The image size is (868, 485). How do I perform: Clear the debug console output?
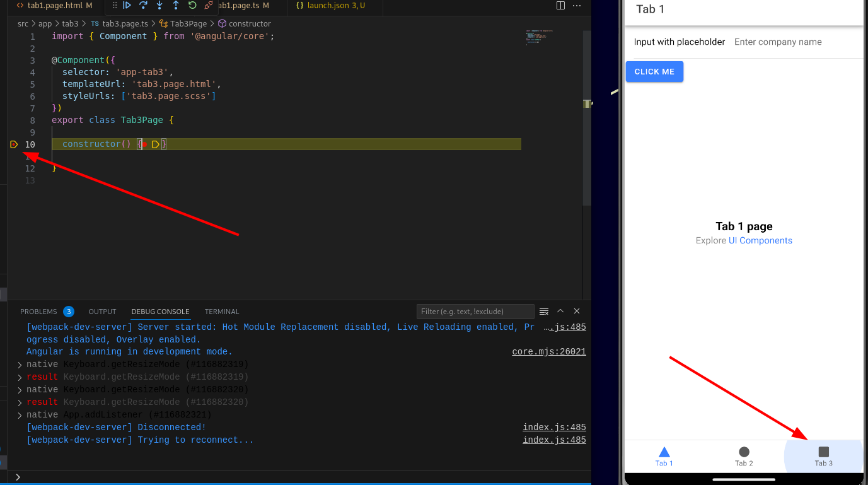(x=544, y=312)
